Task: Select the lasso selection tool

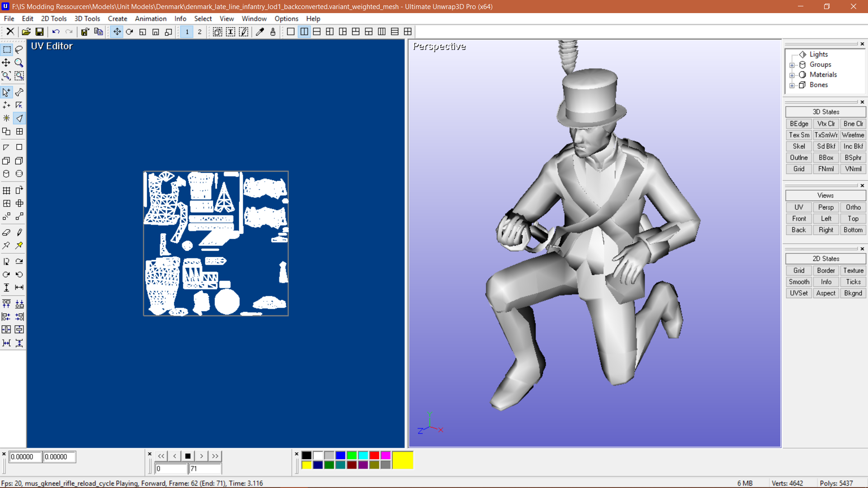Action: pyautogui.click(x=19, y=50)
